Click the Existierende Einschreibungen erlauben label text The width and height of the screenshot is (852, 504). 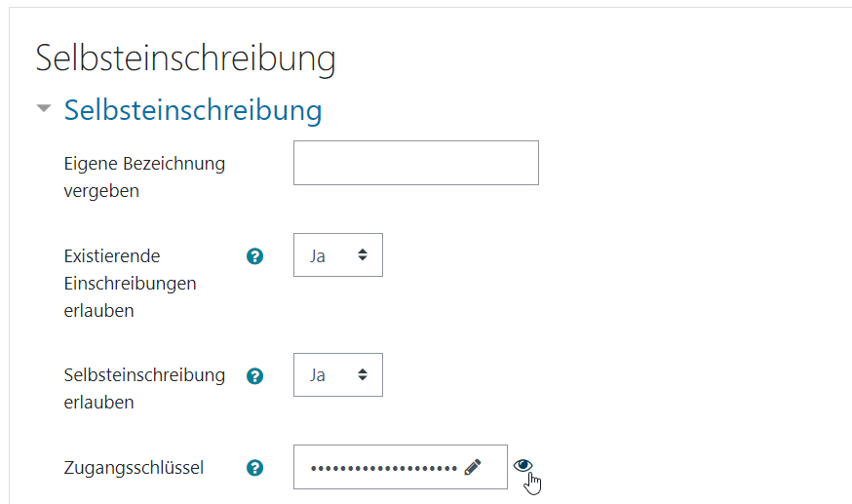point(130,284)
